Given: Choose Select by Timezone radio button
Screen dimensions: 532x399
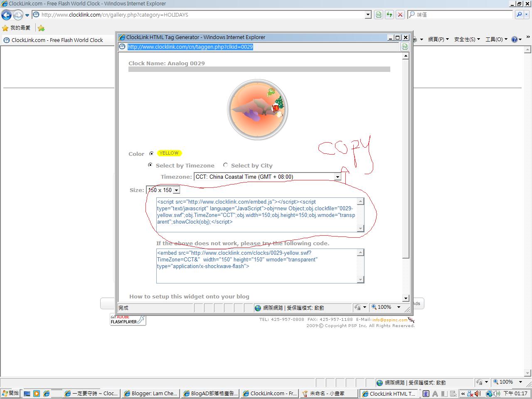Looking at the screenshot, I should [150, 165].
